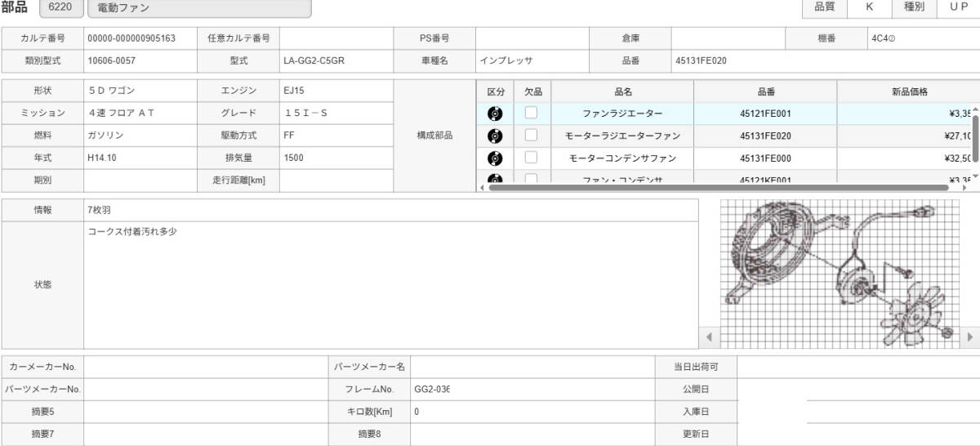The image size is (980, 446).
Task: Select part number 45131FE020 in parts table
Action: (x=765, y=136)
